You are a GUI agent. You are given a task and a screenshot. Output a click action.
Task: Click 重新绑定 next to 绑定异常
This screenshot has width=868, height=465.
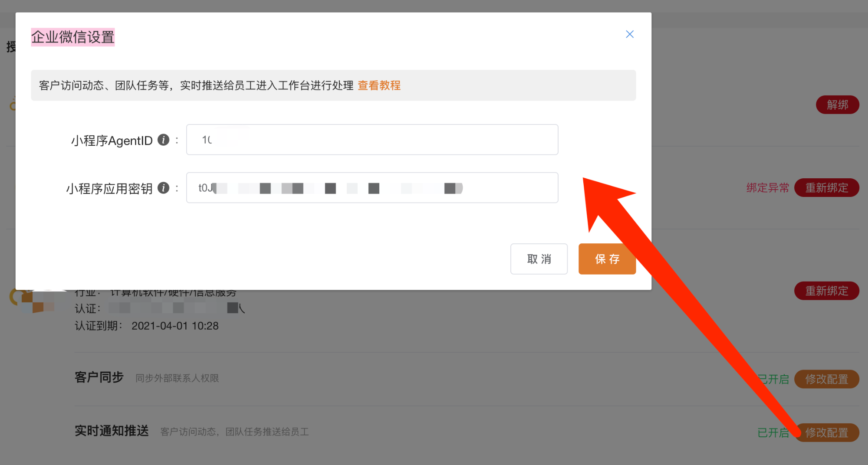click(x=826, y=188)
